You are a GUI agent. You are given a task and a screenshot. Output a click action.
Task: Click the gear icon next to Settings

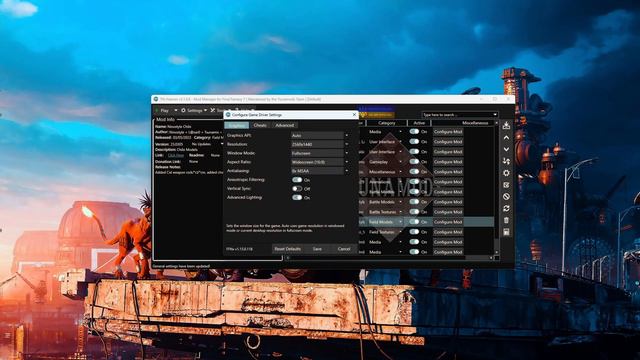[183, 110]
